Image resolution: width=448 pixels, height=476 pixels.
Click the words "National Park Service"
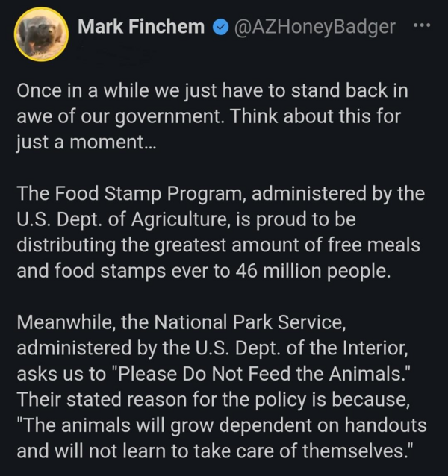tap(248, 322)
